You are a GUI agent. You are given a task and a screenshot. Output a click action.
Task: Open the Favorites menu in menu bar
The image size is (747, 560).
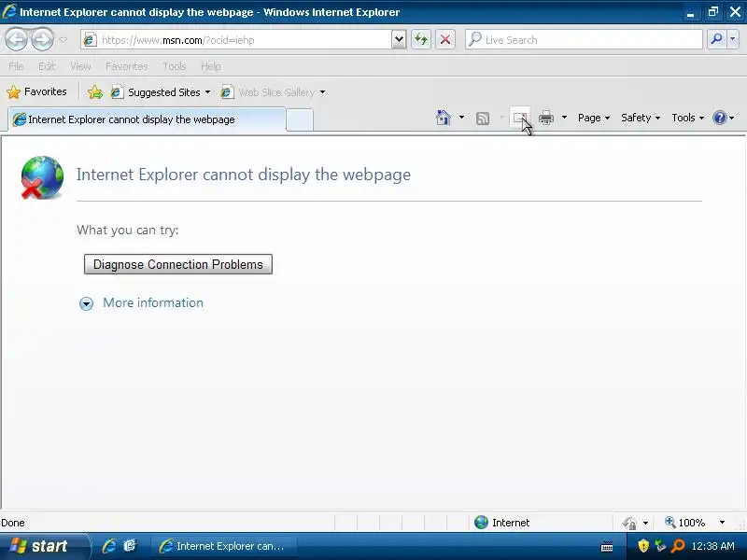[126, 66]
